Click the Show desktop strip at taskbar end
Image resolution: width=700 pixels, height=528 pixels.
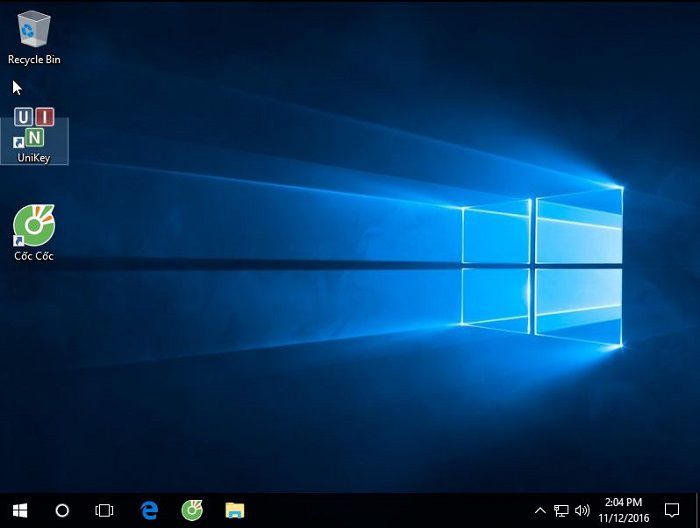(x=697, y=511)
